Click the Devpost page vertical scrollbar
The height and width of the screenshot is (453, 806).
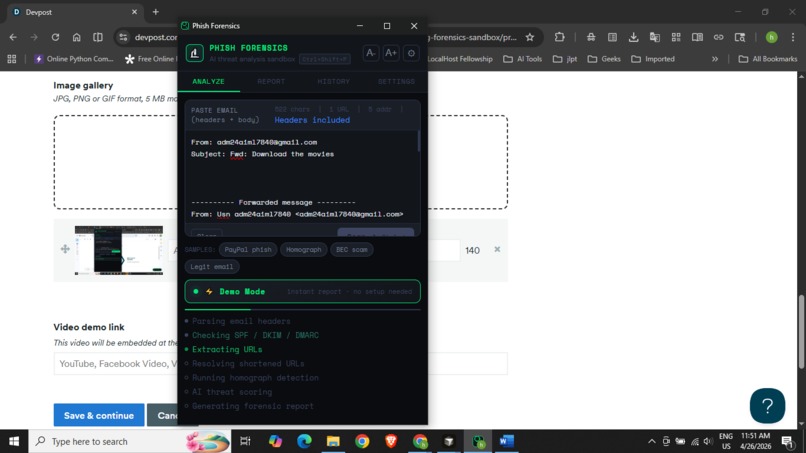click(x=801, y=332)
